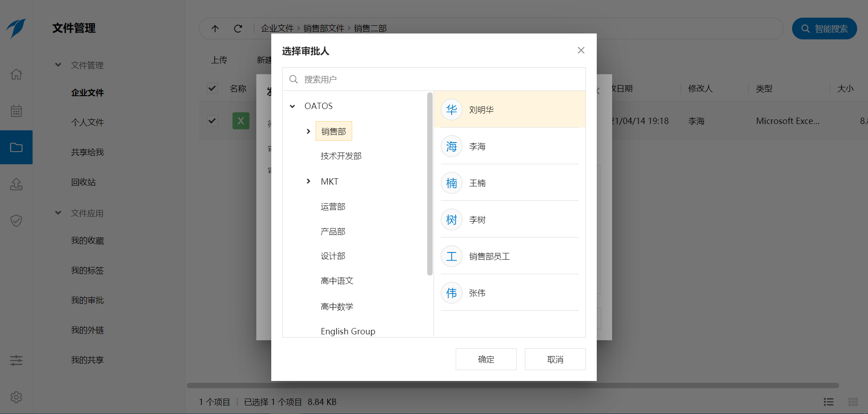Click the 搜索用户 search field
Image resolution: width=868 pixels, height=414 pixels.
click(434, 80)
